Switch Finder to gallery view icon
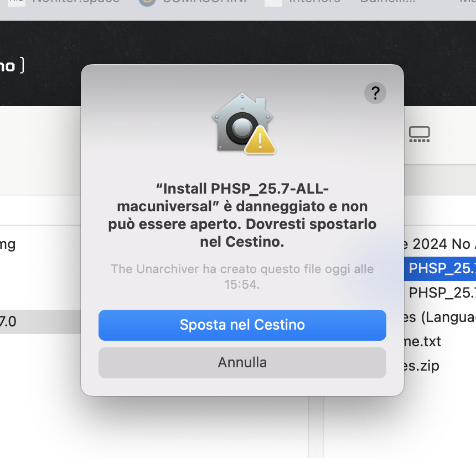476x458 pixels. [x=419, y=134]
